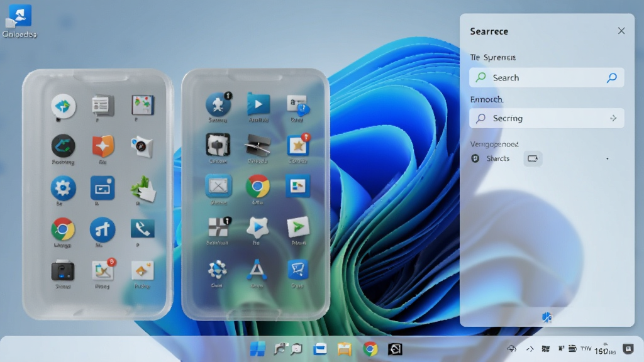Launch Chrome from the taskbar
The width and height of the screenshot is (644, 362).
(370, 349)
